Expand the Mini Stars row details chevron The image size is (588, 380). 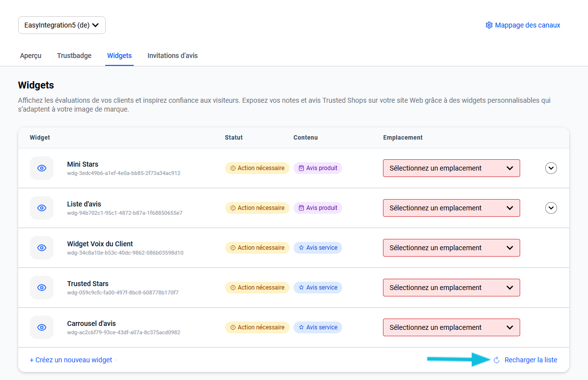tap(551, 168)
